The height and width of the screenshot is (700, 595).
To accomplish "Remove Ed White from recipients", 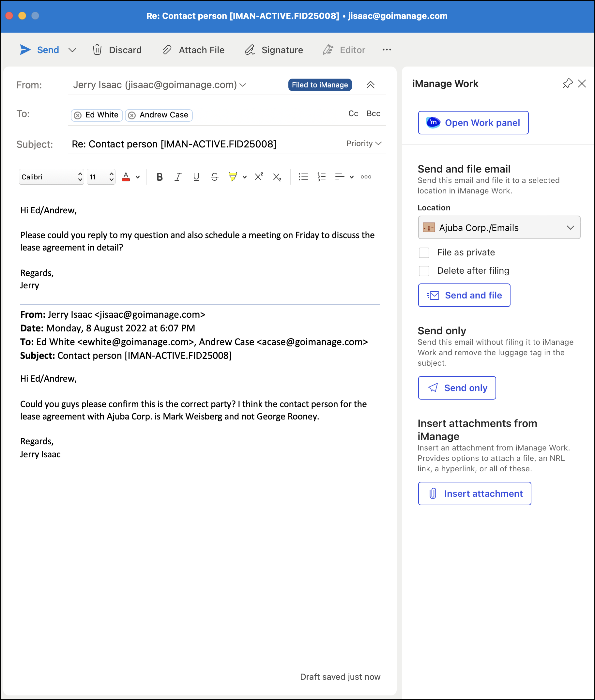I will click(x=78, y=115).
